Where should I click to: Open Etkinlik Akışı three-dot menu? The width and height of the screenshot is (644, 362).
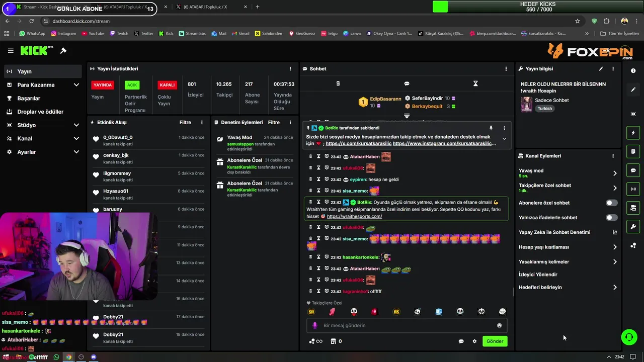[202, 122]
